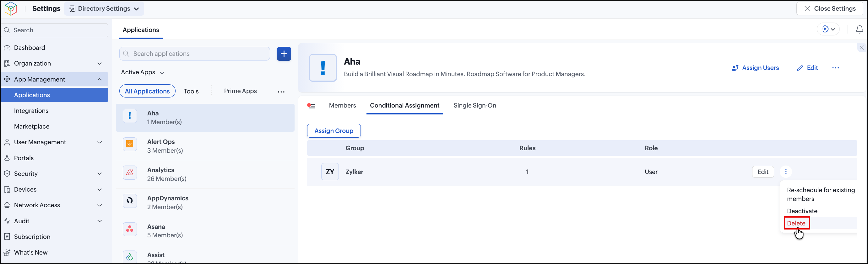Screen dimensions: 868x264
Task: Open Marketplace in the sidebar
Action: point(32,126)
